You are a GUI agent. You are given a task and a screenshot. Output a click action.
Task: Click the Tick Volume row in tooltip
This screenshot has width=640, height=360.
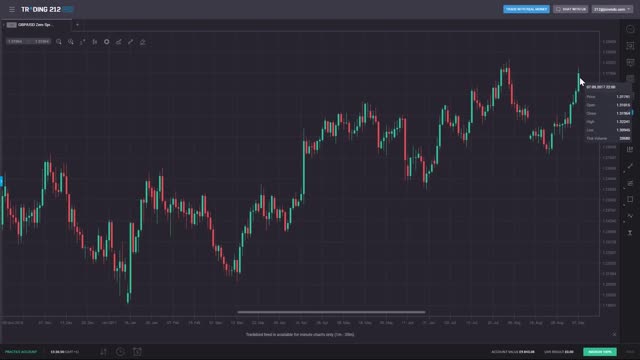pyautogui.click(x=608, y=138)
